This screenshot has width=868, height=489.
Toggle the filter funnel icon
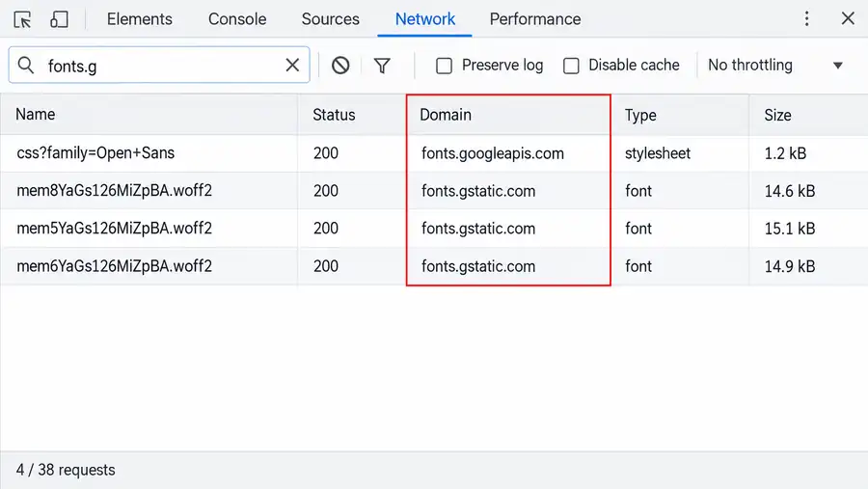382,66
